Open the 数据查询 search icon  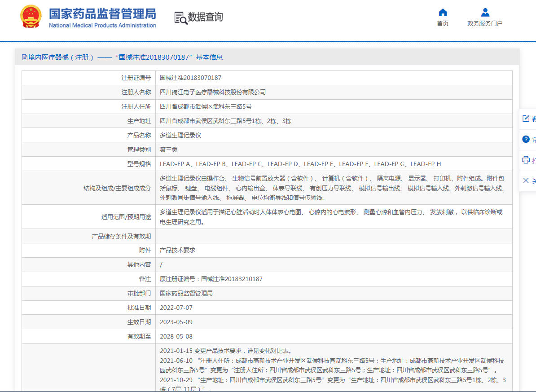pos(181,18)
